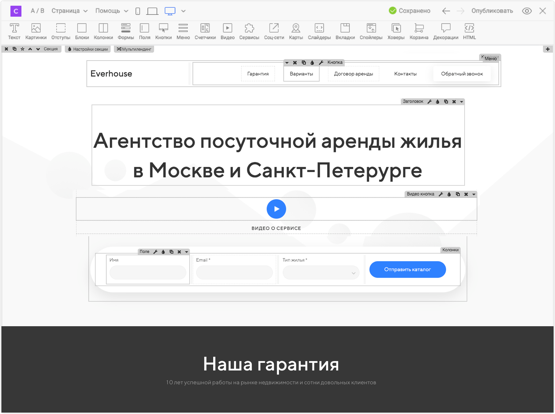Choose the Спойлеры tool
The image size is (555, 414).
tap(371, 31)
